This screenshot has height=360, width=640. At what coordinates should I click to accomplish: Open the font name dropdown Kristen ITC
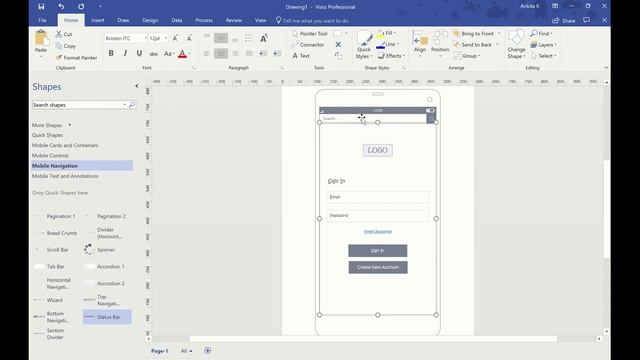(145, 38)
